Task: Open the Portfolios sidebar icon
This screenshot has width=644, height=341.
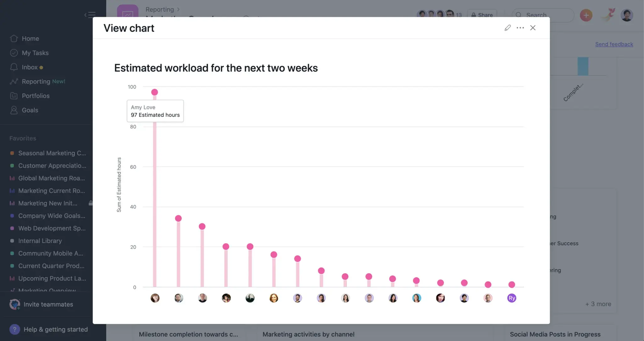Action: (14, 95)
